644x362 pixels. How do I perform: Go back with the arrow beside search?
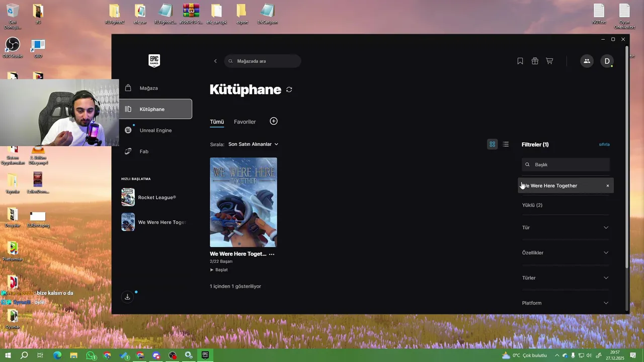click(215, 61)
